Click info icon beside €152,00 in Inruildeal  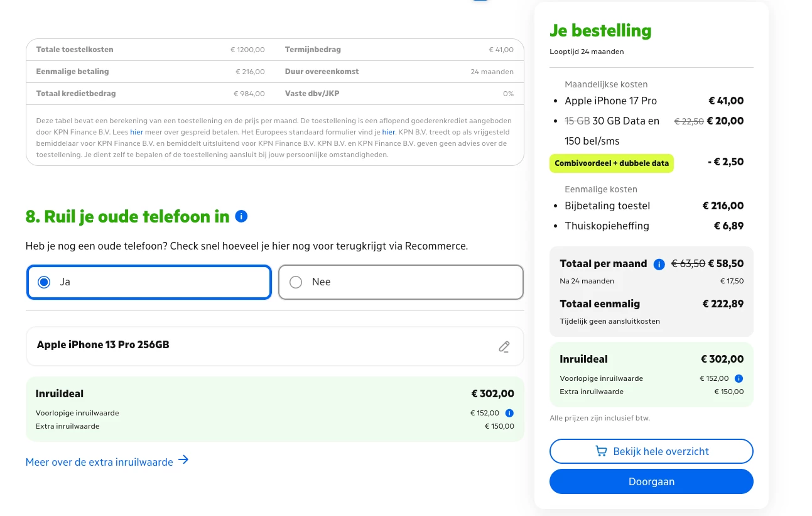(509, 413)
